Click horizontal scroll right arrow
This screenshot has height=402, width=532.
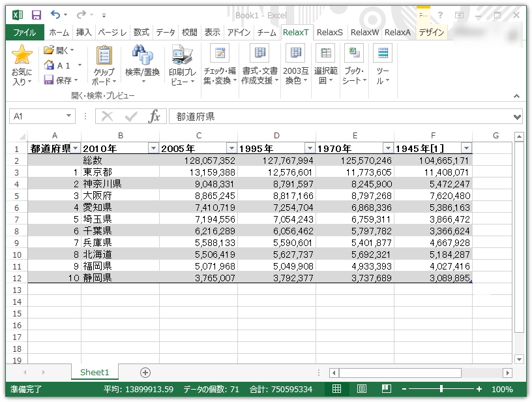point(508,373)
